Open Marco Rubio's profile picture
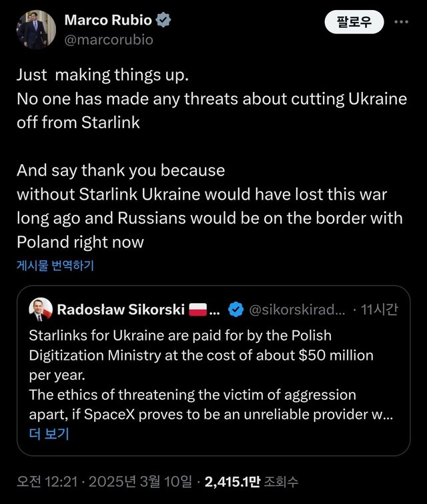The width and height of the screenshot is (427, 504). (35, 29)
